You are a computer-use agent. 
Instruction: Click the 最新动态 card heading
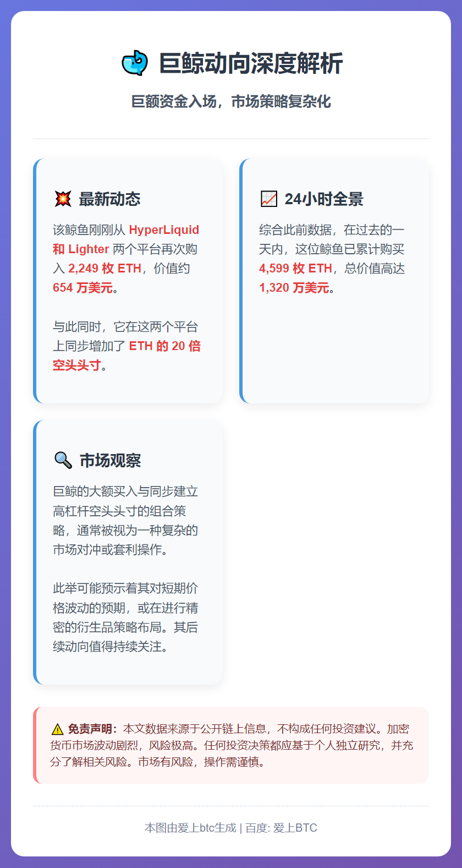[109, 199]
